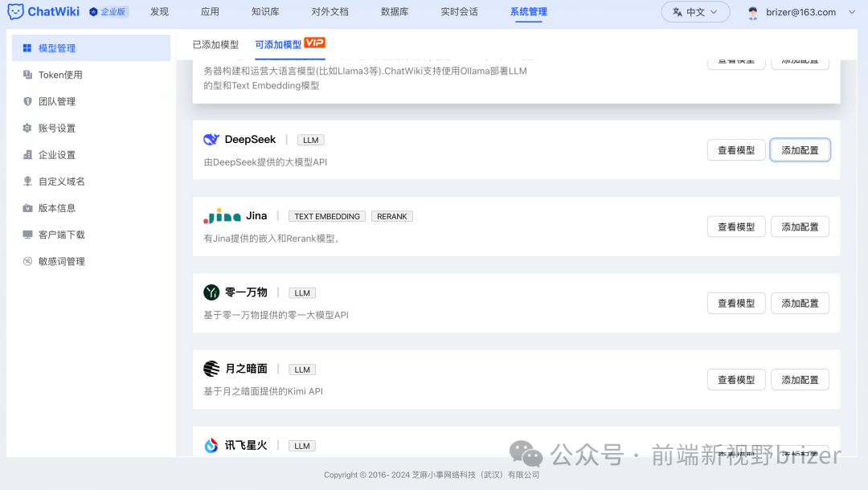Select the TEXT EMBEDDING tag on Jina
This screenshot has height=490, width=868.
pos(326,215)
